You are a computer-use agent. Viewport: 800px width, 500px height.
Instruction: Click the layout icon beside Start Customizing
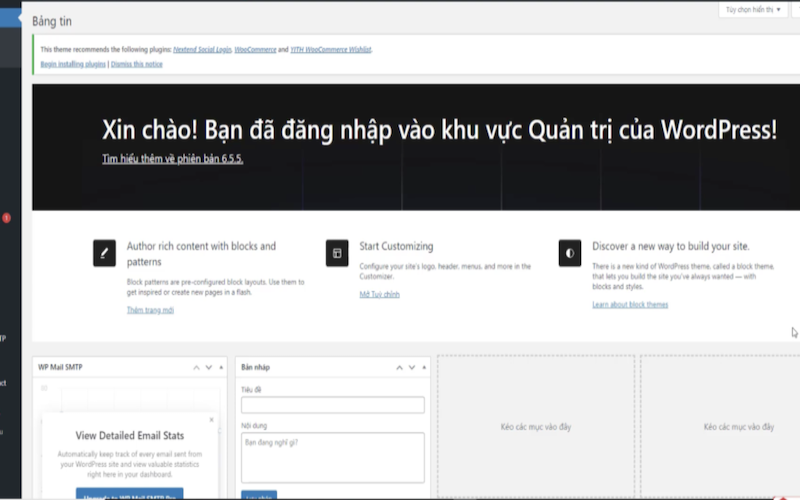337,253
